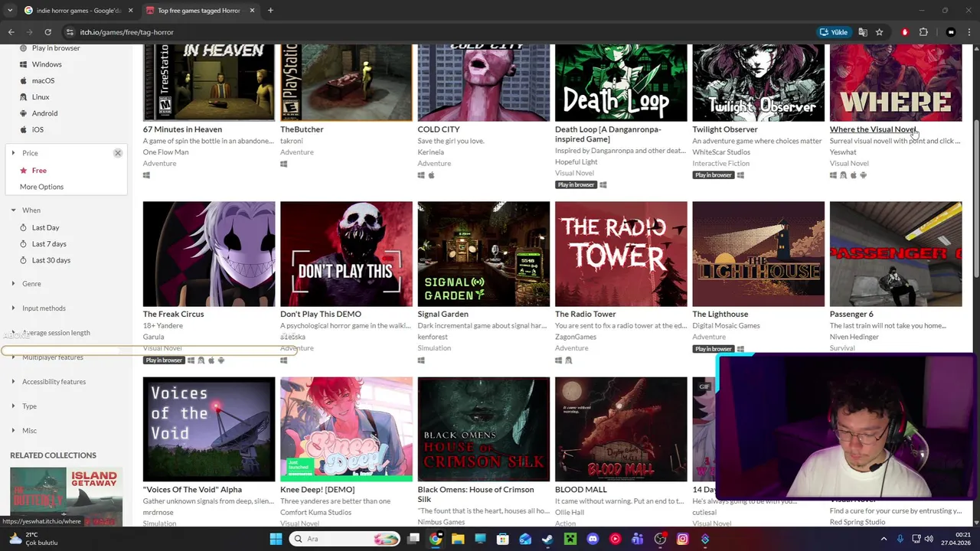Reload the page with the refresh icon
Viewport: 980px width, 551px height.
tap(47, 32)
